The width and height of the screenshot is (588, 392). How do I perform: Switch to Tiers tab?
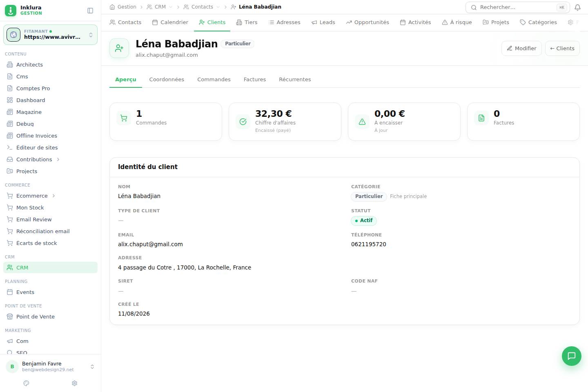coord(247,22)
